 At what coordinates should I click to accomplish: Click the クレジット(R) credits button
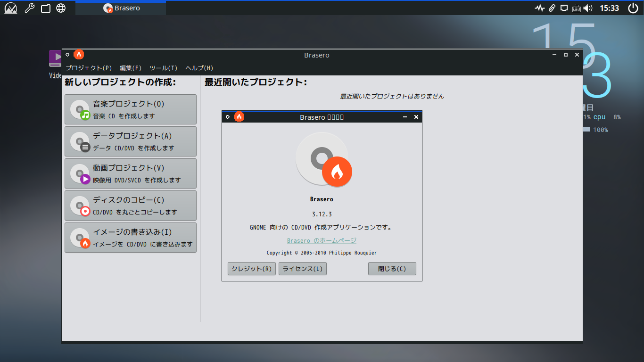click(x=252, y=269)
